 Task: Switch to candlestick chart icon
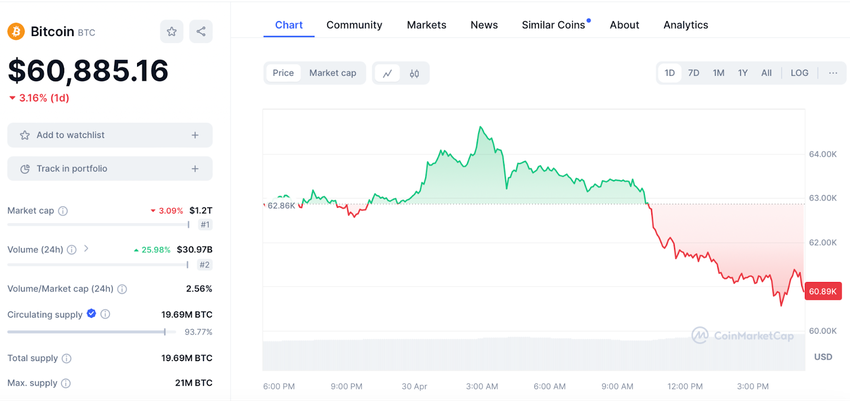tap(414, 73)
